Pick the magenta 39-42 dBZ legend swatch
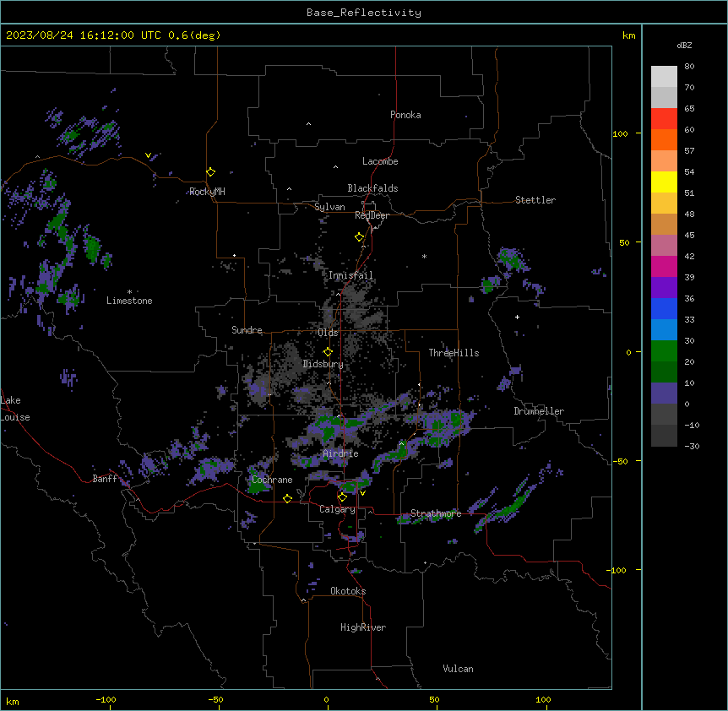 click(x=664, y=266)
